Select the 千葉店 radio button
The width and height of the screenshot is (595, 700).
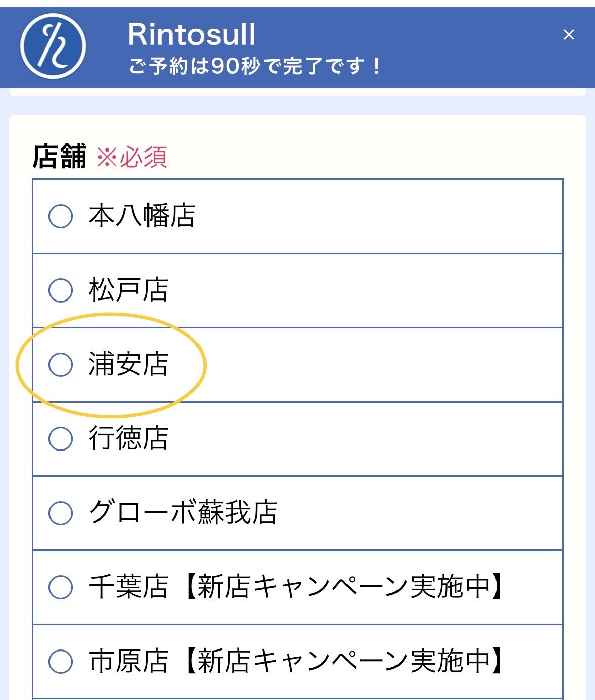(x=61, y=587)
